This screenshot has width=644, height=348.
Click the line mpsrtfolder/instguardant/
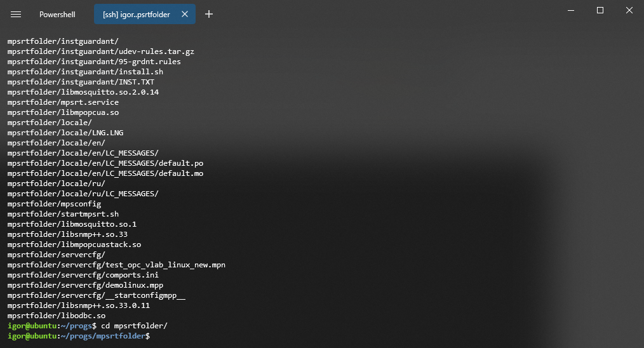[63, 41]
